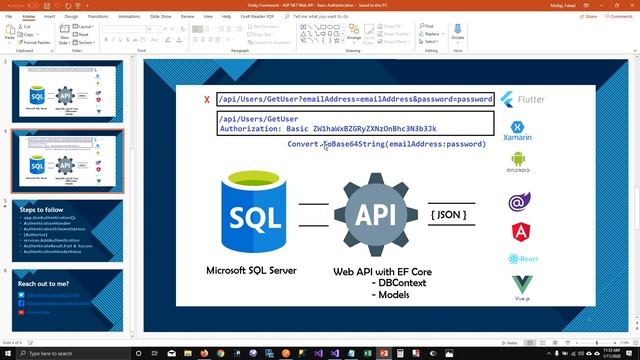
Task: Select the Steps to follow slide thumbnail
Action: click(67, 231)
